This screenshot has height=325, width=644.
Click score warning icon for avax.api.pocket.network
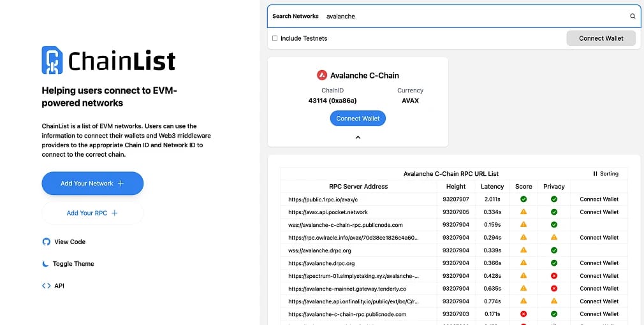[523, 212]
